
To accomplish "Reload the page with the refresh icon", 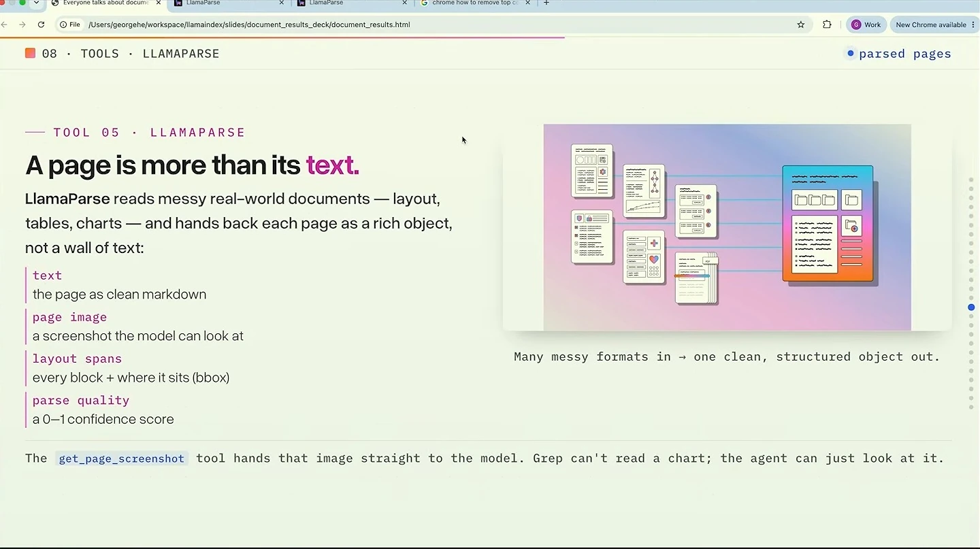I will [x=41, y=24].
